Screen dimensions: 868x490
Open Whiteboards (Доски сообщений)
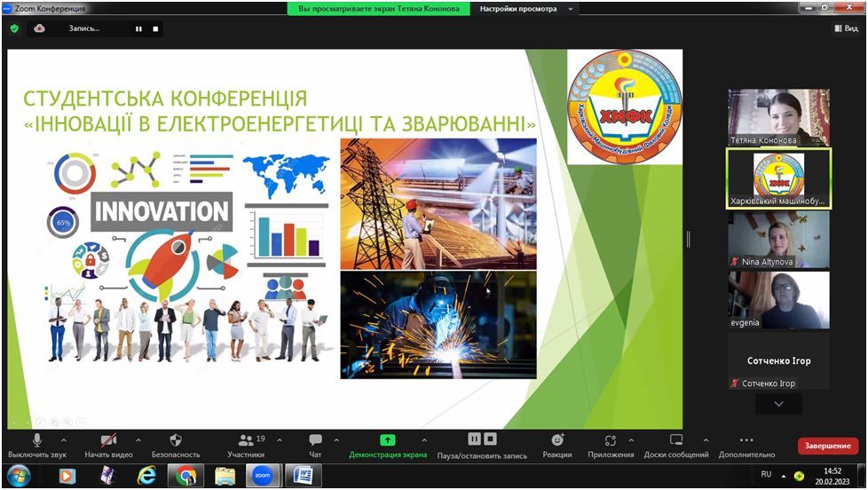point(676,446)
